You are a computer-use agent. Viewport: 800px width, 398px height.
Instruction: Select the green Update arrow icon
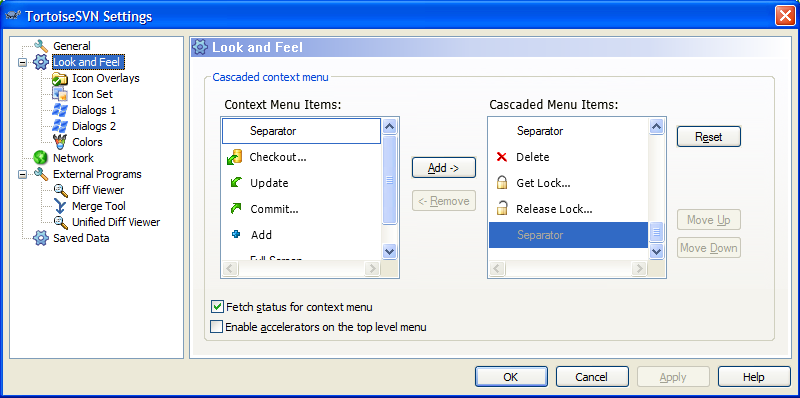click(x=236, y=183)
